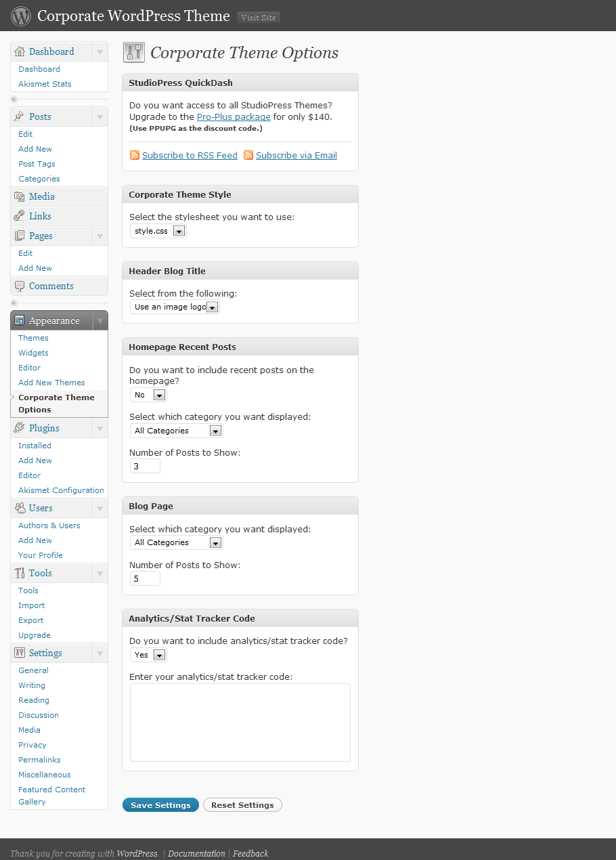
Task: Collapse sidebar using arrow below Dashboard section
Action: [14, 99]
